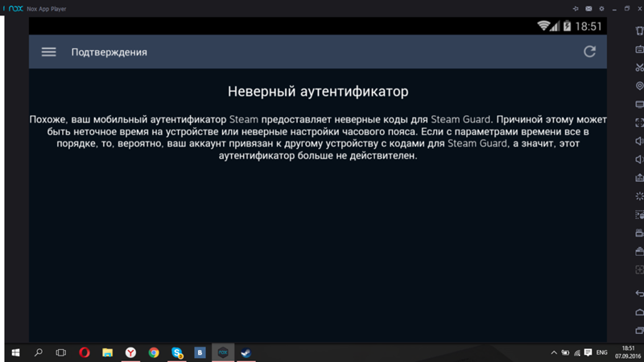The width and height of the screenshot is (644, 362).
Task: Open Google Chrome from taskbar
Action: (x=154, y=352)
